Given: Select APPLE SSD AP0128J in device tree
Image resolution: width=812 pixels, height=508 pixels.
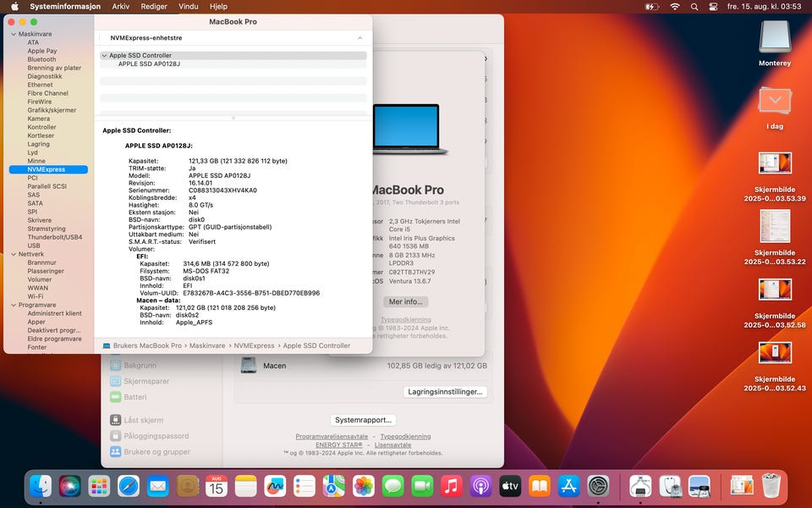Looking at the screenshot, I should (149, 64).
